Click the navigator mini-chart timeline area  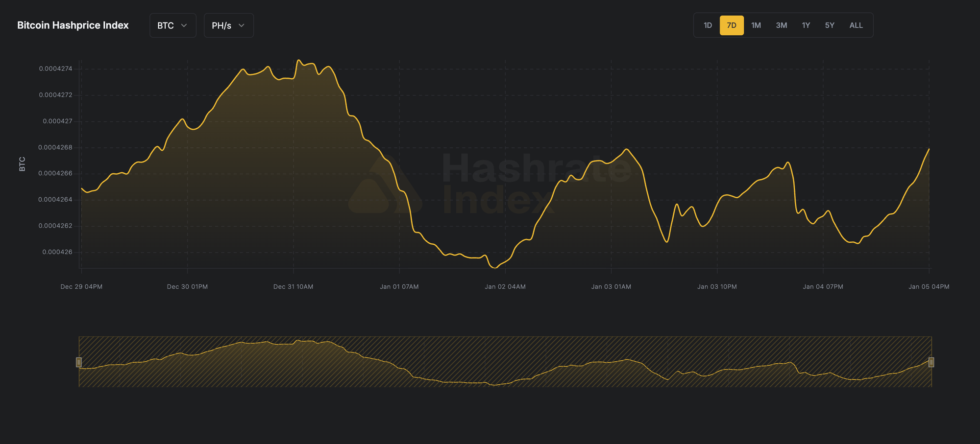tap(505, 362)
